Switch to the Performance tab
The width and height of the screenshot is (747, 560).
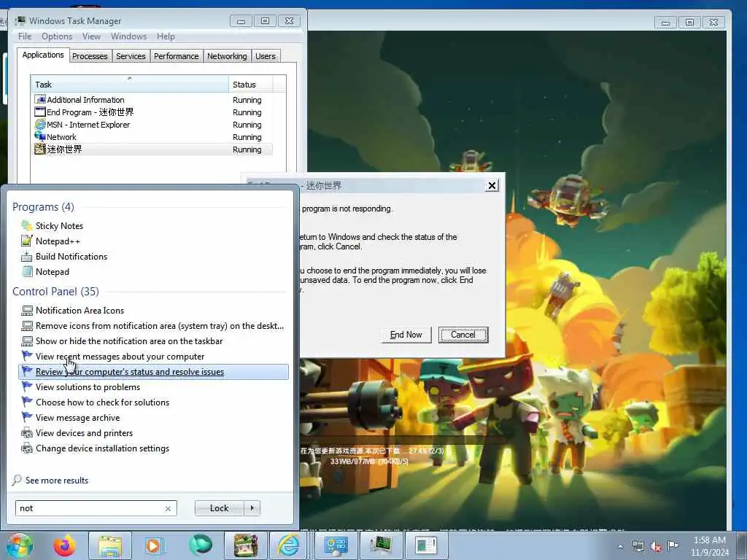[x=177, y=56]
